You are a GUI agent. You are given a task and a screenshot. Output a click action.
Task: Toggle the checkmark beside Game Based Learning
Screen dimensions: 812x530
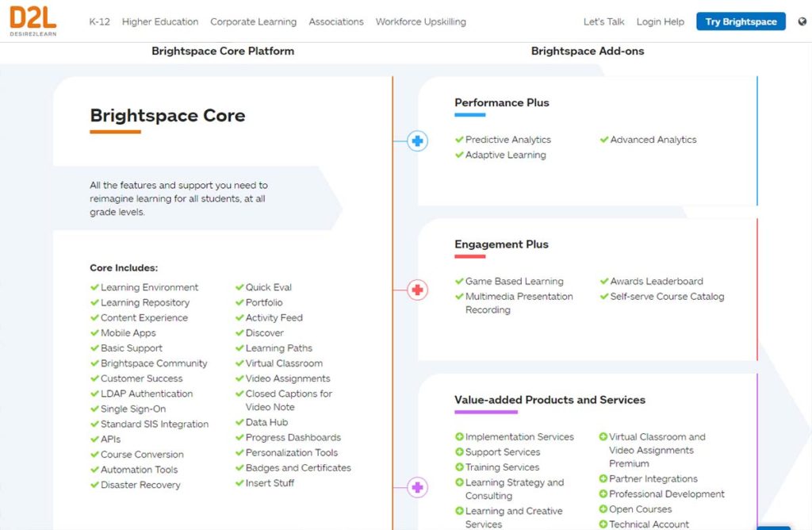458,281
